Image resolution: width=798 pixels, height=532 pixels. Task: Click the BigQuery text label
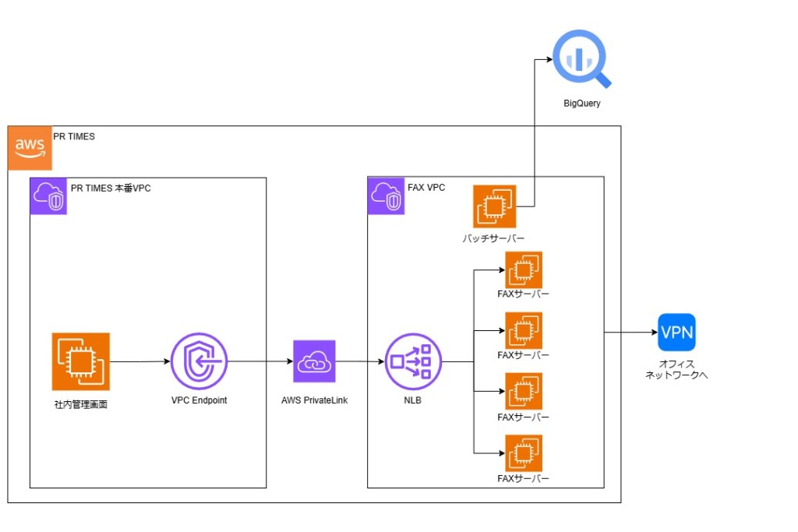(582, 104)
